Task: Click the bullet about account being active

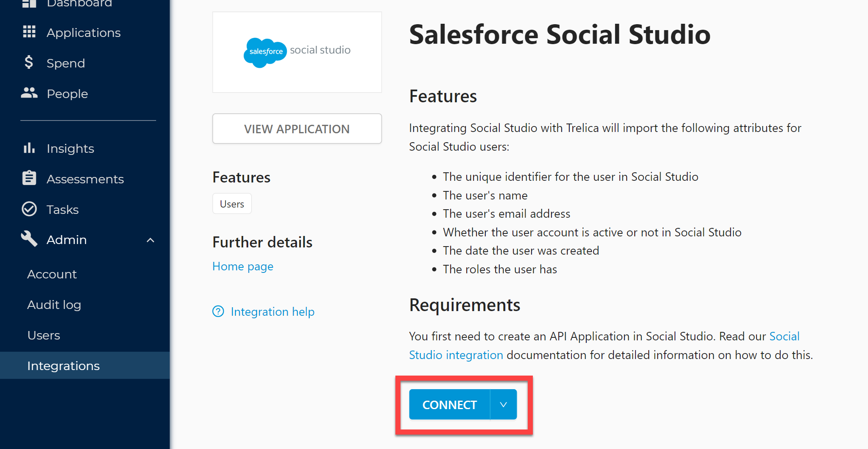Action: (x=592, y=233)
